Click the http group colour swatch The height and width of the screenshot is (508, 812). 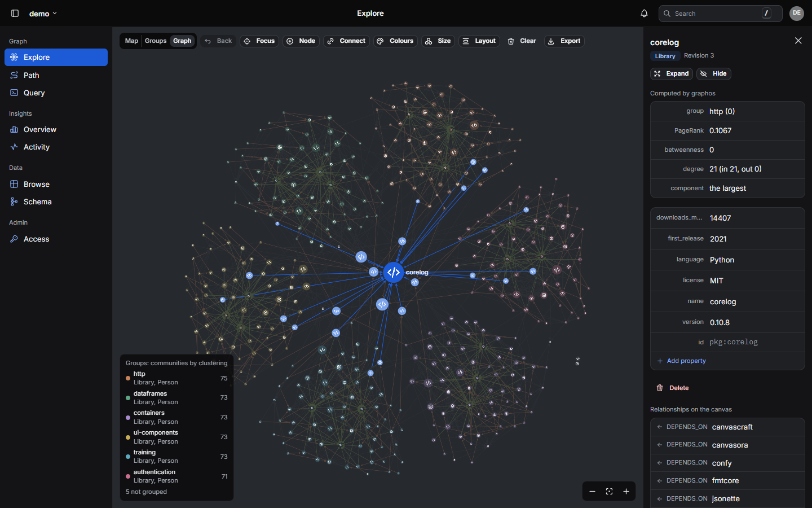click(x=128, y=378)
